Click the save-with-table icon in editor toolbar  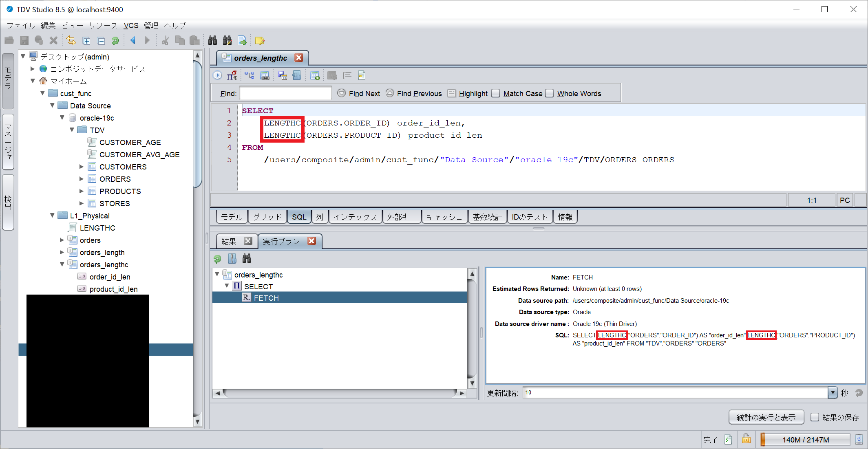(x=282, y=75)
